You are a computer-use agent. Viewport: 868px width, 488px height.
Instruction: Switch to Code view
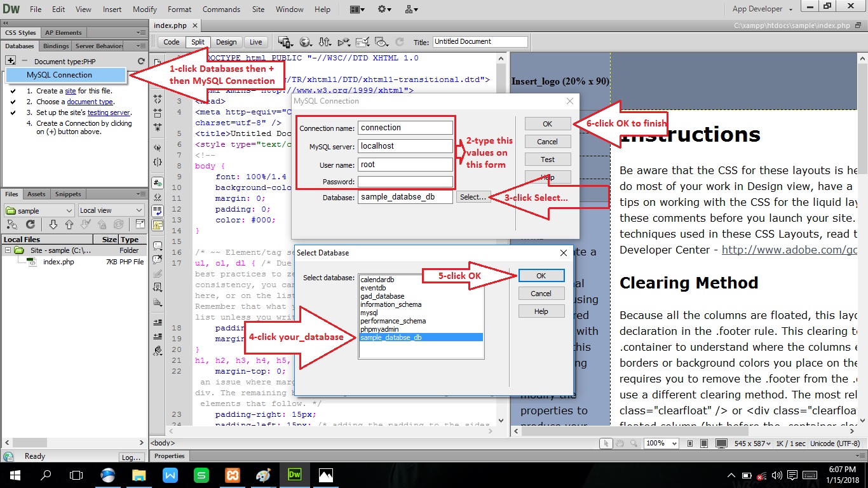pyautogui.click(x=172, y=42)
